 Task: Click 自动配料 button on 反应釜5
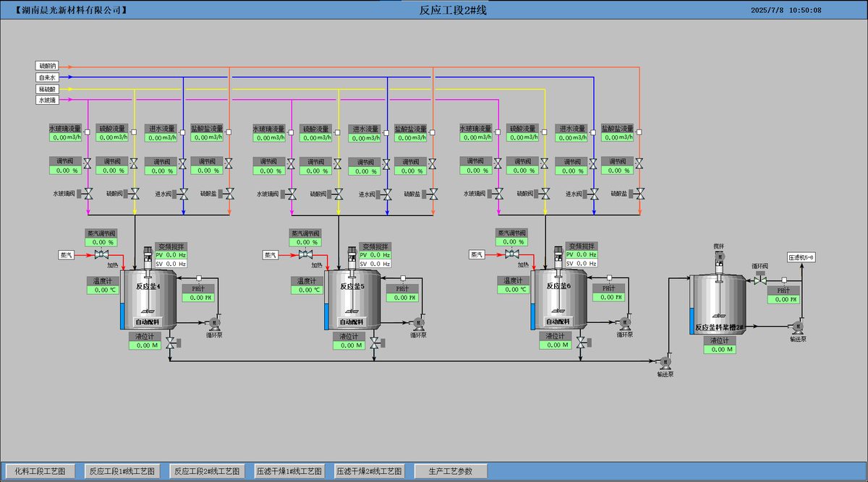click(x=352, y=322)
